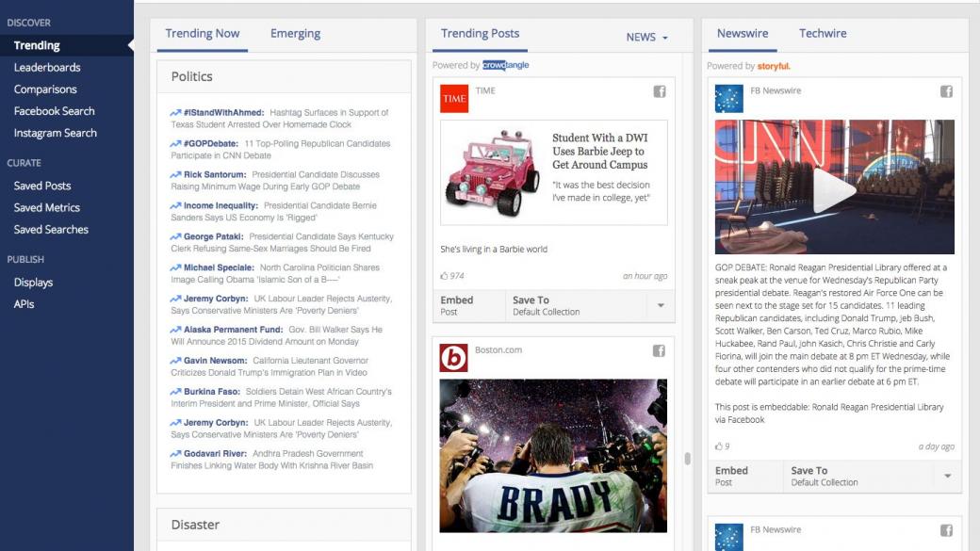
Task: Click the CrowdTangle logo
Action: (506, 65)
